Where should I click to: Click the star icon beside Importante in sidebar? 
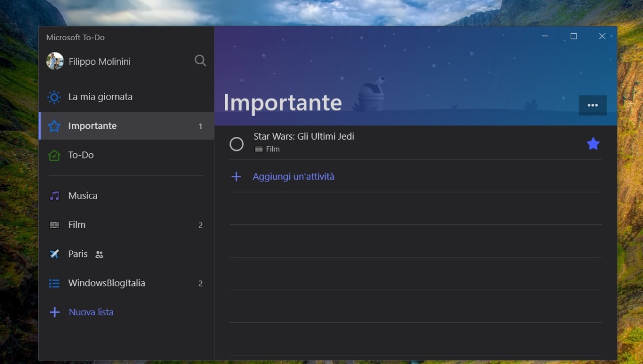[54, 126]
